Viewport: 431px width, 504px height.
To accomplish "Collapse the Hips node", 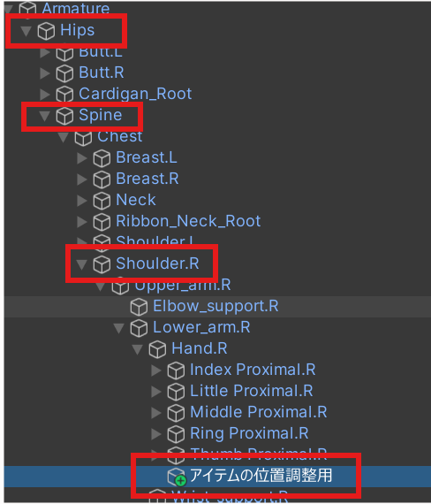I will point(26,31).
